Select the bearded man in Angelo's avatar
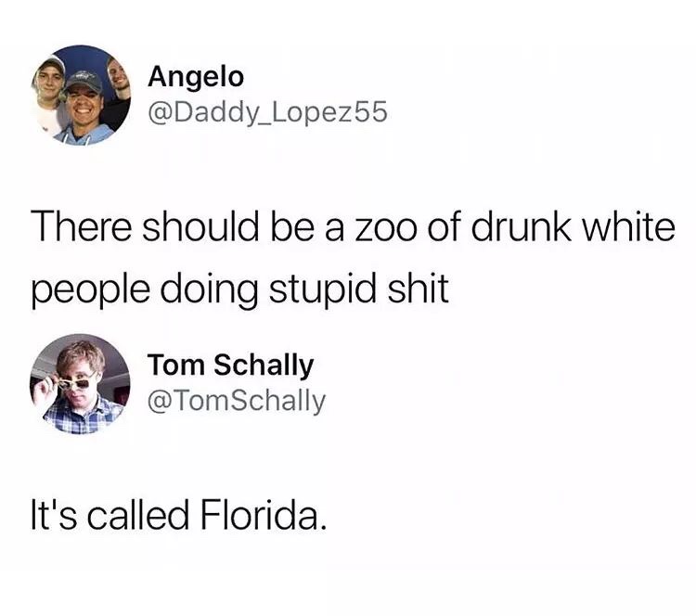This screenshot has height=616, width=696. point(117,93)
